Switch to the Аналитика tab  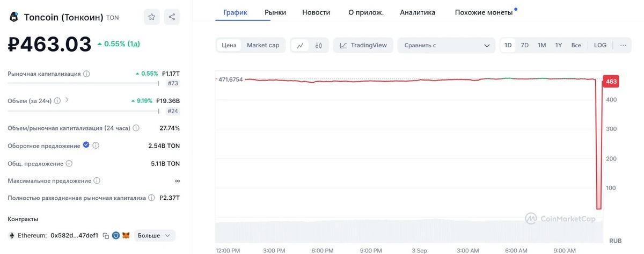click(x=418, y=12)
